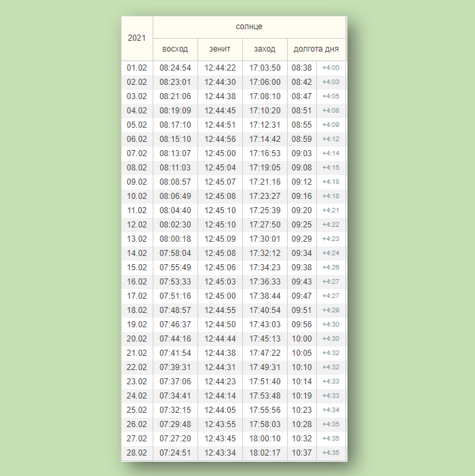Click the 2021 year header cell
This screenshot has height=476, width=475.
[x=137, y=38]
